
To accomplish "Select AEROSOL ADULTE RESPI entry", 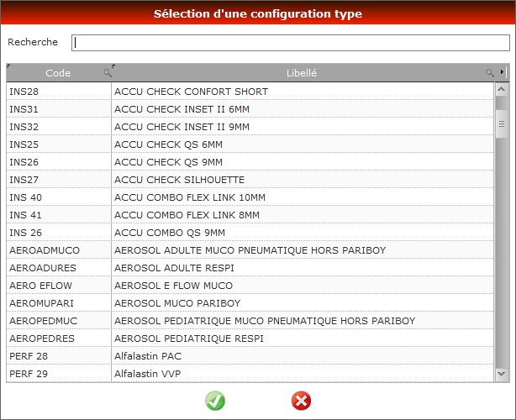I will [250, 268].
